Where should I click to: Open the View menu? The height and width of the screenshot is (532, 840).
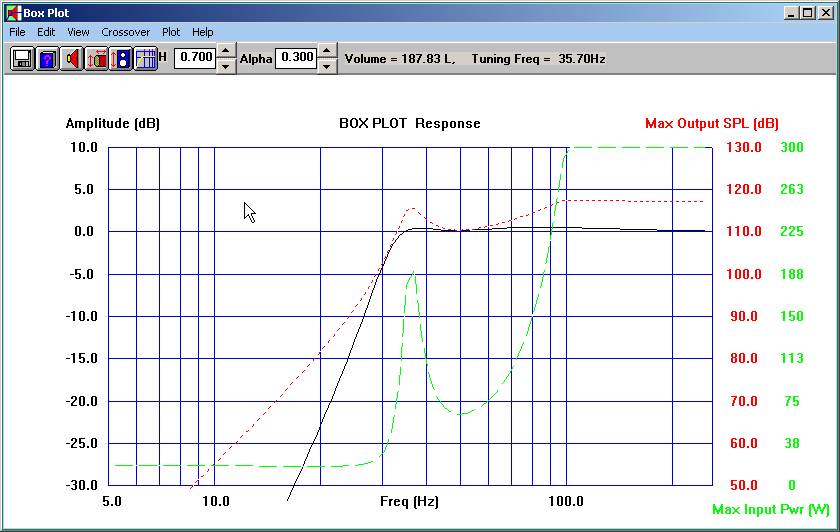click(x=78, y=32)
